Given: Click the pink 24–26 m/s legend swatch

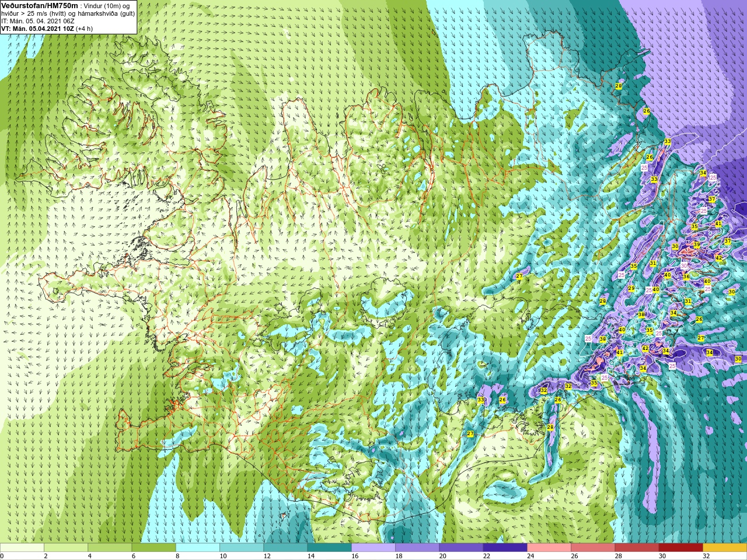Looking at the screenshot, I should click(x=549, y=548).
